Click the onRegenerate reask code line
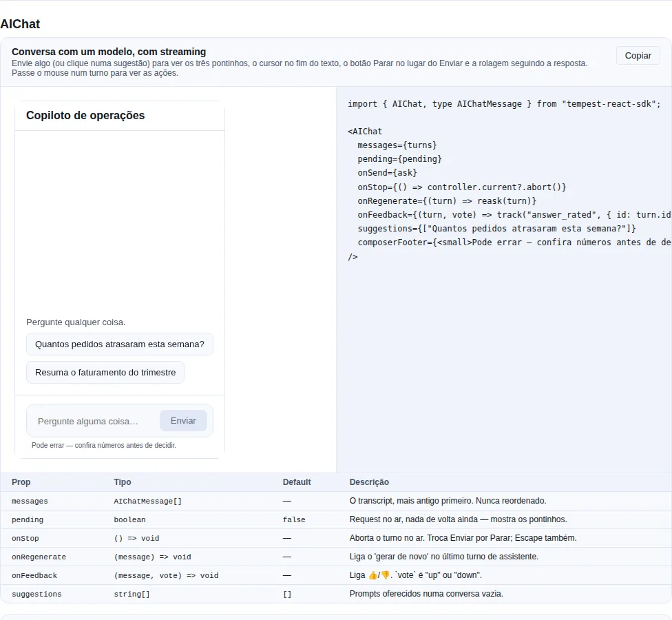The image size is (672, 620). pyautogui.click(x=447, y=200)
